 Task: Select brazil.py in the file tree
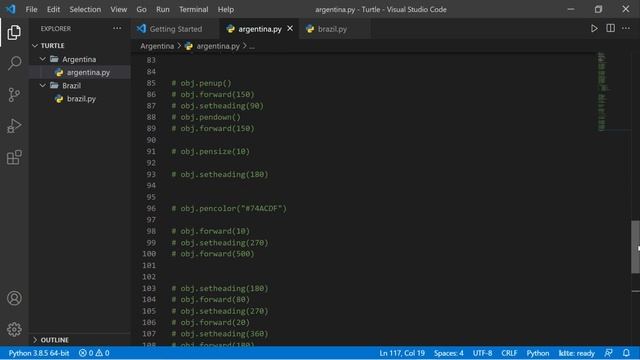click(81, 99)
